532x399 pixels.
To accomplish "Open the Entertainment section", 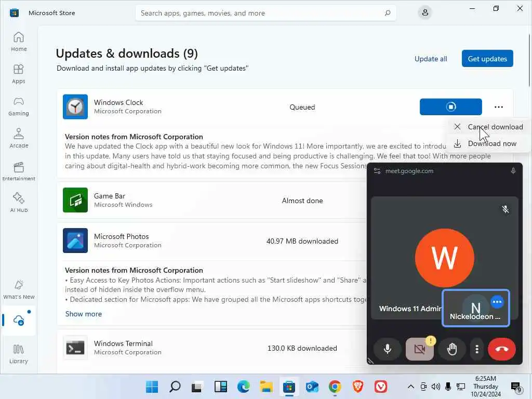I will click(19, 171).
